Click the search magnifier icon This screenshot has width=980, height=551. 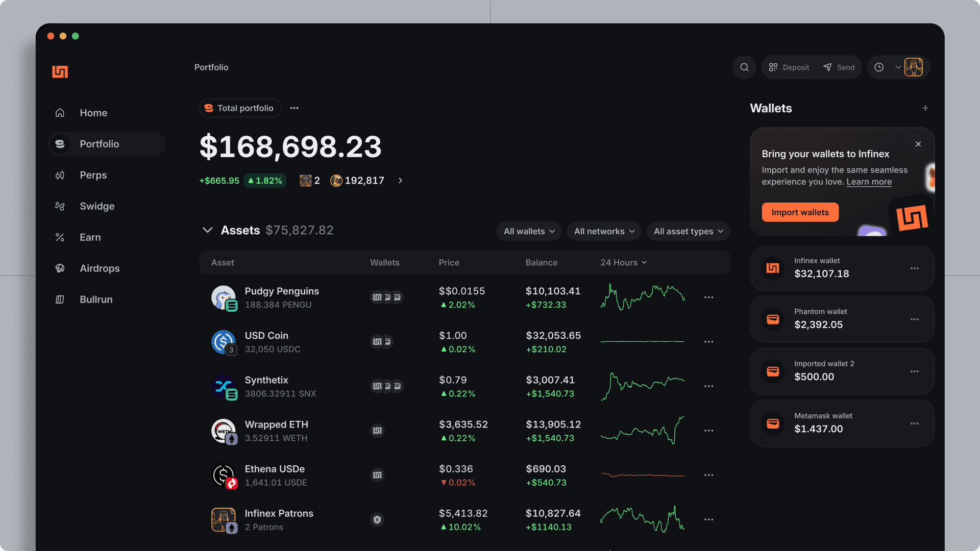[744, 67]
